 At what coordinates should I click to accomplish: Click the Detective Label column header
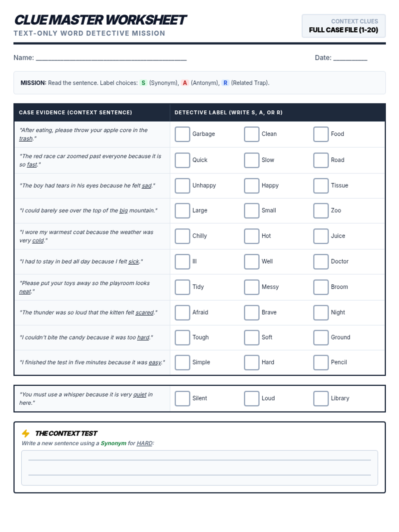[x=228, y=112]
